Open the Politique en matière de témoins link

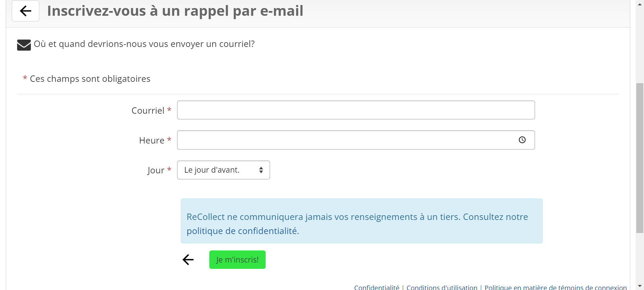coord(555,287)
